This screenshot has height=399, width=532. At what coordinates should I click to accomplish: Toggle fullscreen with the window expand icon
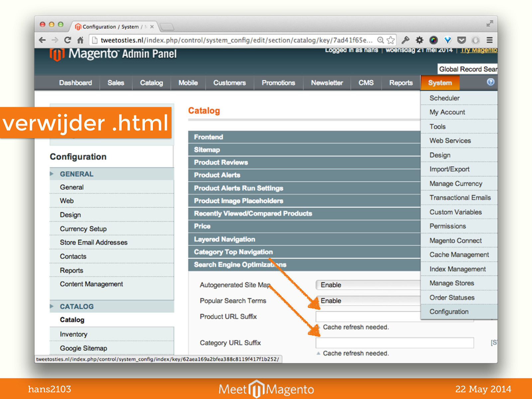click(490, 24)
